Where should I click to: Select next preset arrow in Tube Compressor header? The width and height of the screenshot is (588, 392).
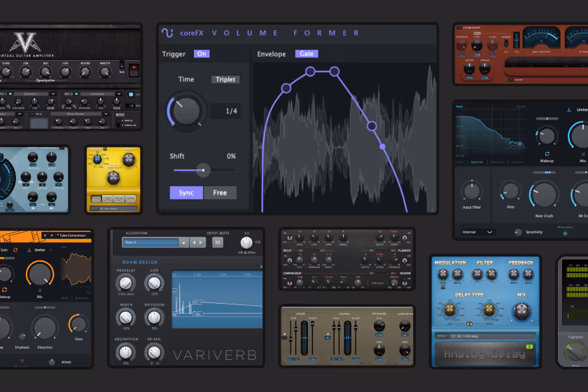pos(52,236)
